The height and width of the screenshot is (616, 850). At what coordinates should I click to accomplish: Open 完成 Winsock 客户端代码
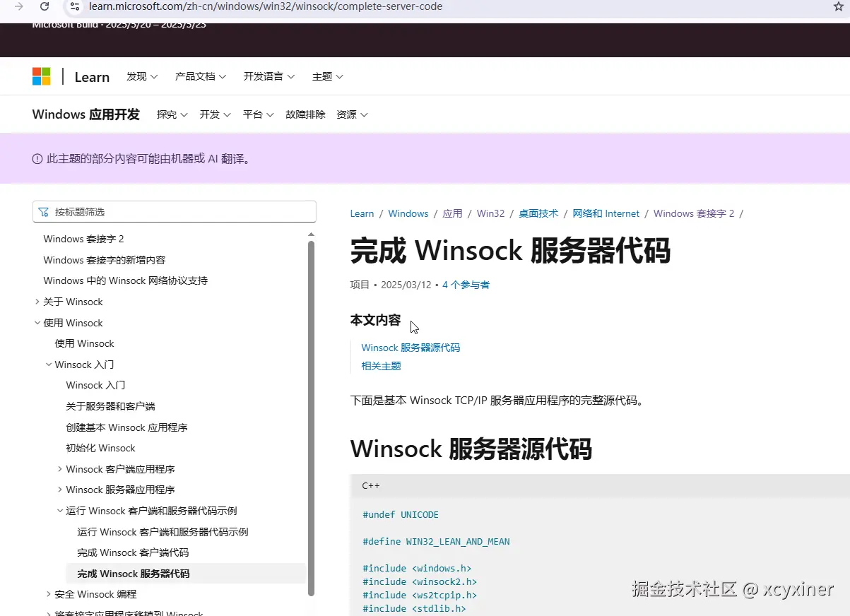[133, 552]
